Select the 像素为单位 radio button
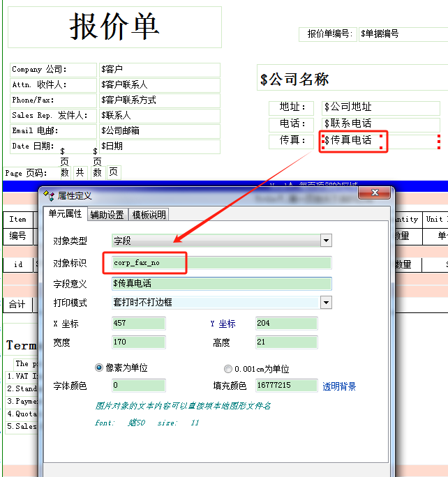The width and height of the screenshot is (448, 477). click(x=98, y=368)
